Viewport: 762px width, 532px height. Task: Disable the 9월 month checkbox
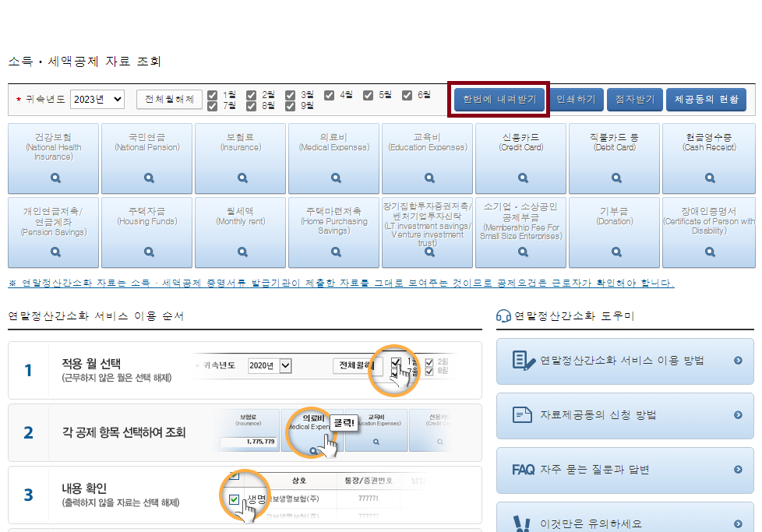coord(290,104)
